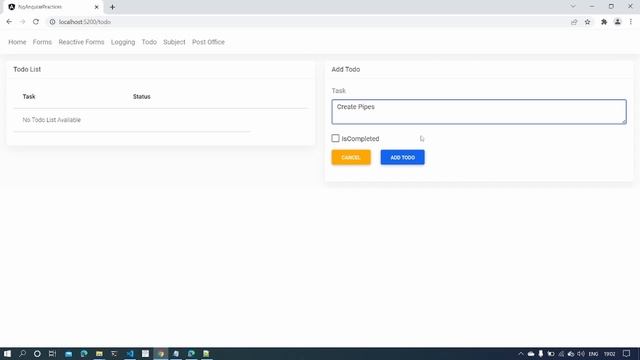
Task: Click the IsCompleted label text
Action: 360,139
